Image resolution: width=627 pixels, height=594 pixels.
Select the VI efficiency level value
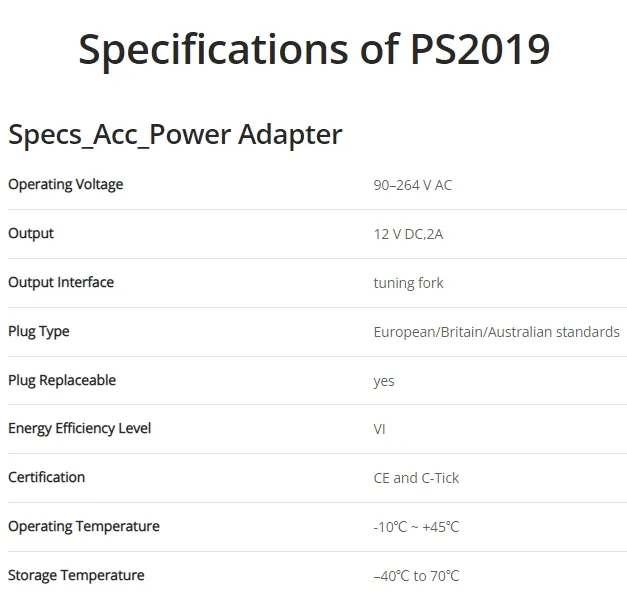tap(379, 429)
